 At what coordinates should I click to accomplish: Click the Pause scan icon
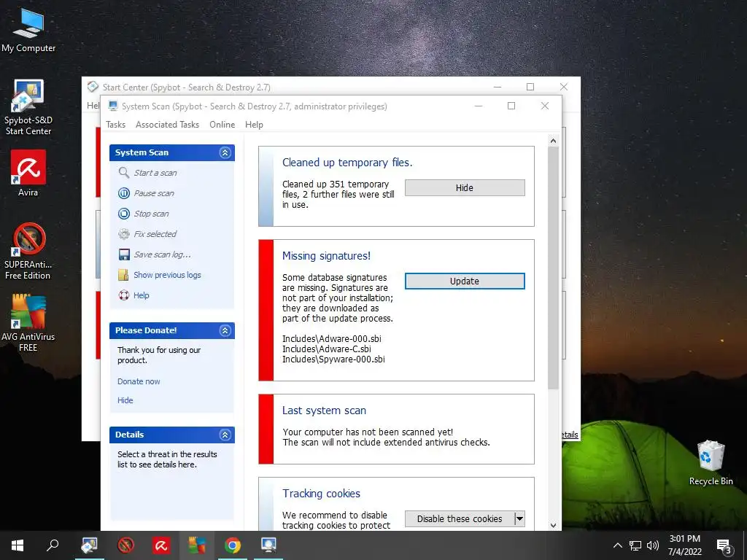click(x=124, y=192)
